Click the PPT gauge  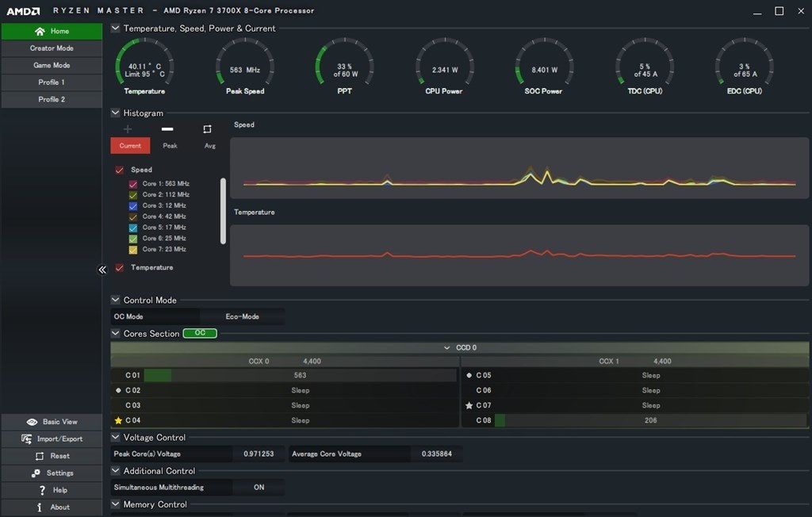[x=345, y=66]
